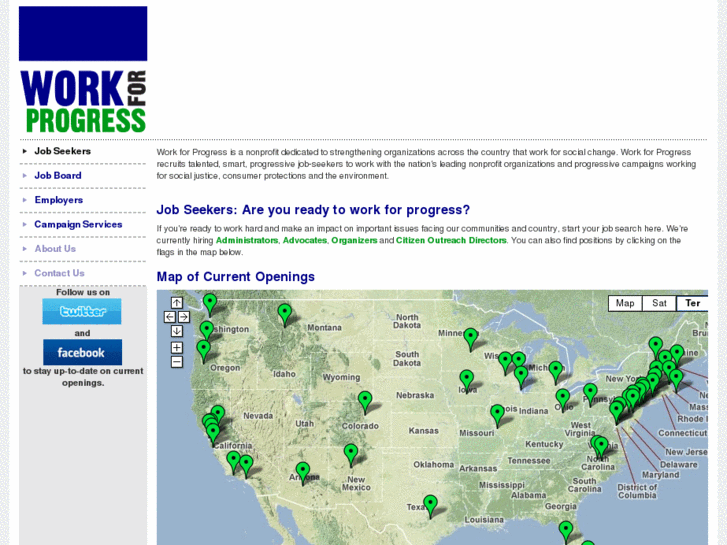Open the Employers menu item
Viewport: 727px width, 545px height.
(59, 200)
